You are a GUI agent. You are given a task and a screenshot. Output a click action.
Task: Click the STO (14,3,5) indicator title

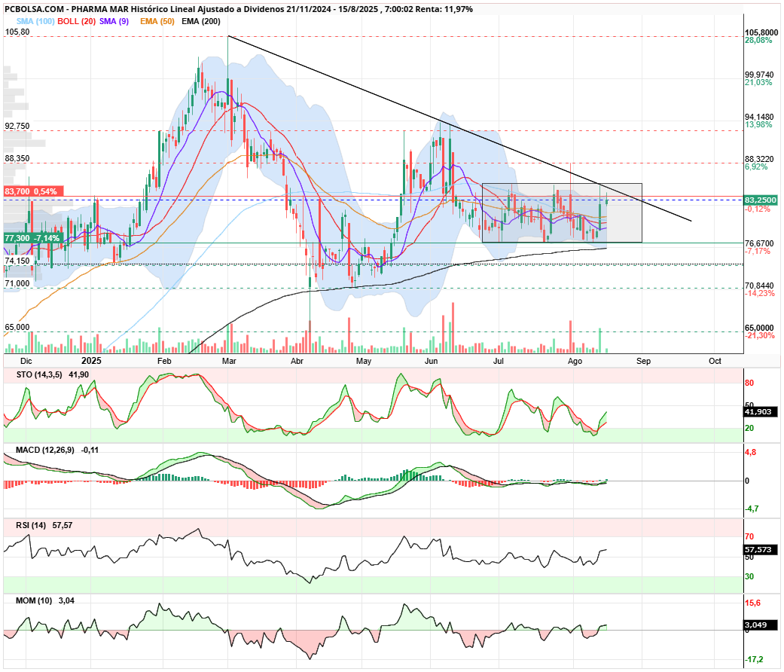click(39, 374)
